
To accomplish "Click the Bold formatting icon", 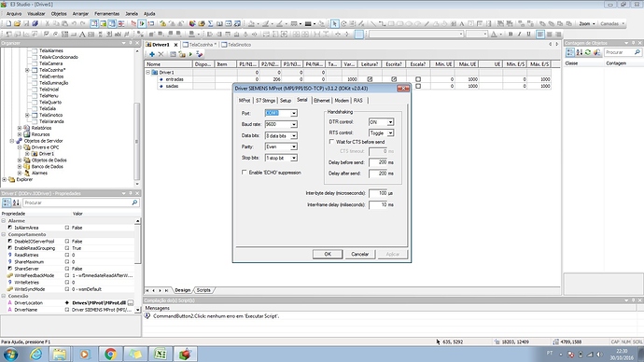I will tap(511, 35).
